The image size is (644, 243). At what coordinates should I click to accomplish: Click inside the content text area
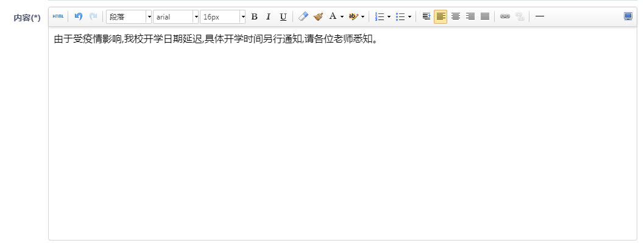(x=342, y=133)
